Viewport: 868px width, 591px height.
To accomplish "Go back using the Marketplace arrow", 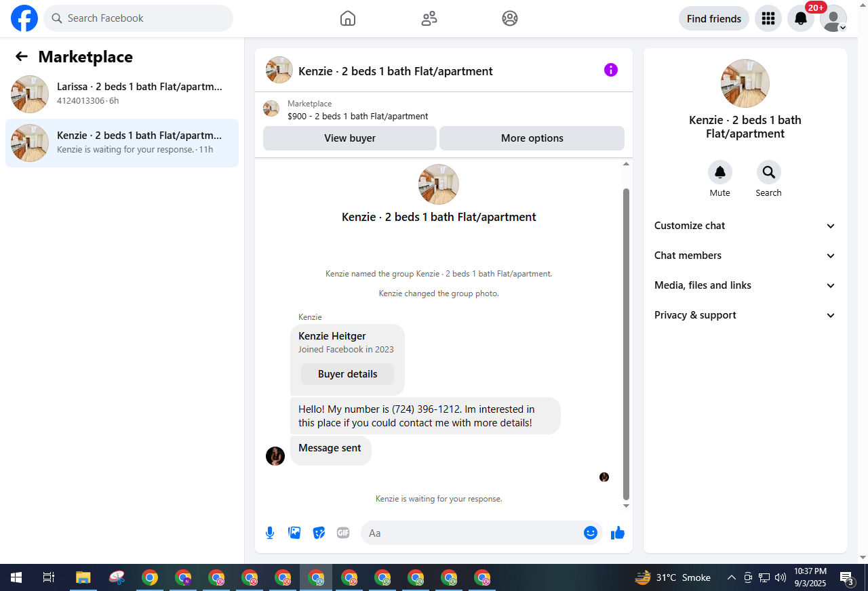I will pos(22,57).
